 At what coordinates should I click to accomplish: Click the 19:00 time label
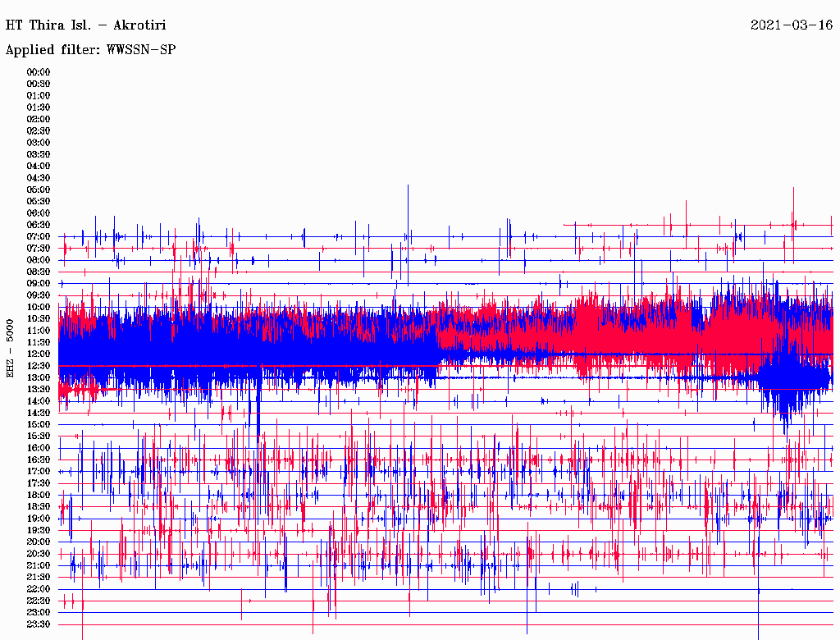pos(39,519)
